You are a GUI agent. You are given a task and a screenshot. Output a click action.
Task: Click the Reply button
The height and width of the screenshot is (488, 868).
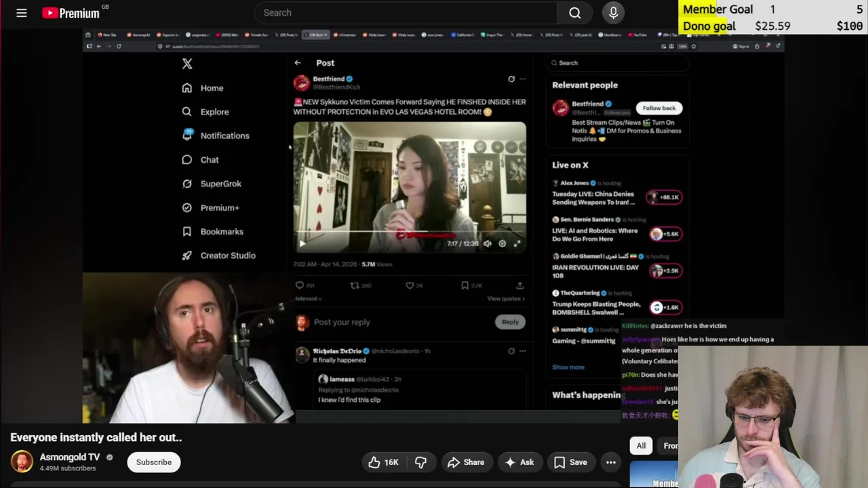click(510, 322)
